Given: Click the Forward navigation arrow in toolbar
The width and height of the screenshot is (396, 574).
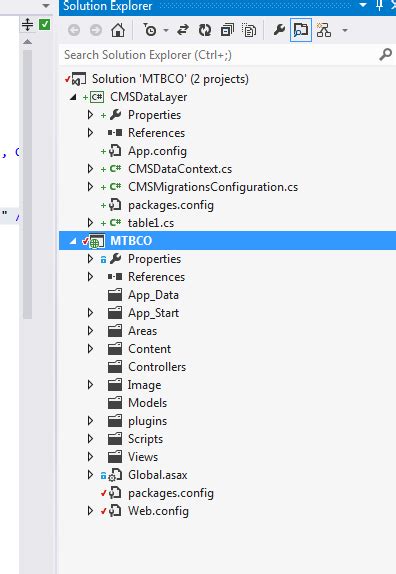Looking at the screenshot, I should tap(96, 30).
